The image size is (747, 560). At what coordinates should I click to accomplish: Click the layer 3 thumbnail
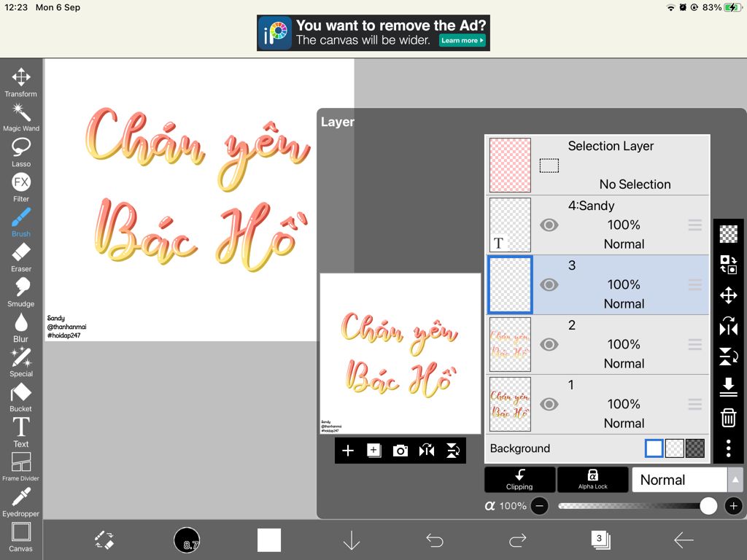pos(510,285)
